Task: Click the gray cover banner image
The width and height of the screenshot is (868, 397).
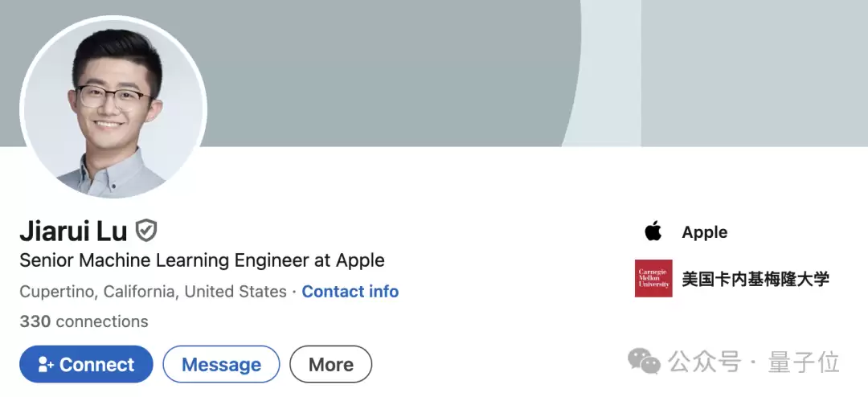Action: (x=386, y=72)
